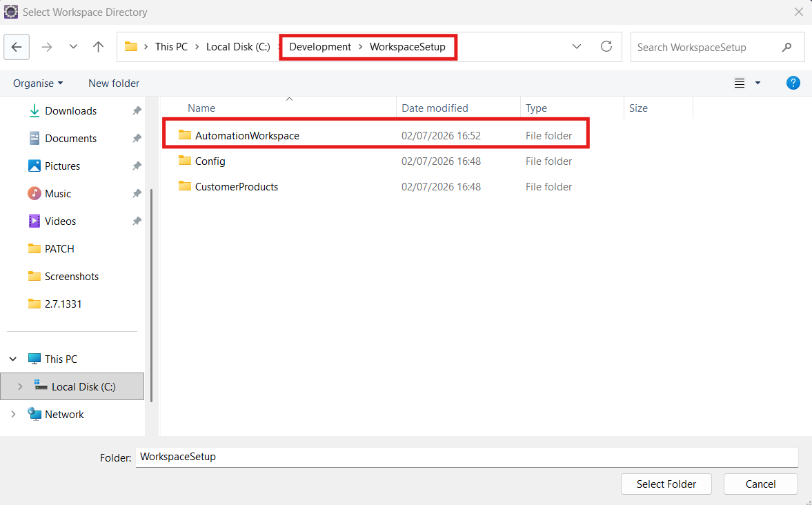The image size is (812, 505).
Task: Expand the address bar history chevron
Action: pos(576,47)
